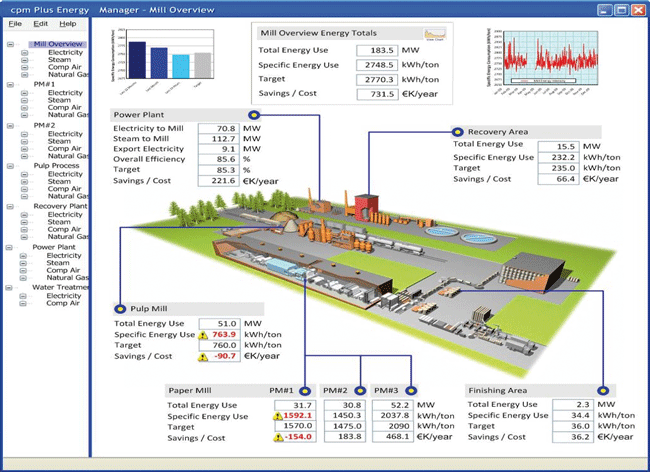Screen dimensions: 650x472
Task: Click warning icon beside Pulp Mill Specific Energy Use
Action: [x=203, y=335]
